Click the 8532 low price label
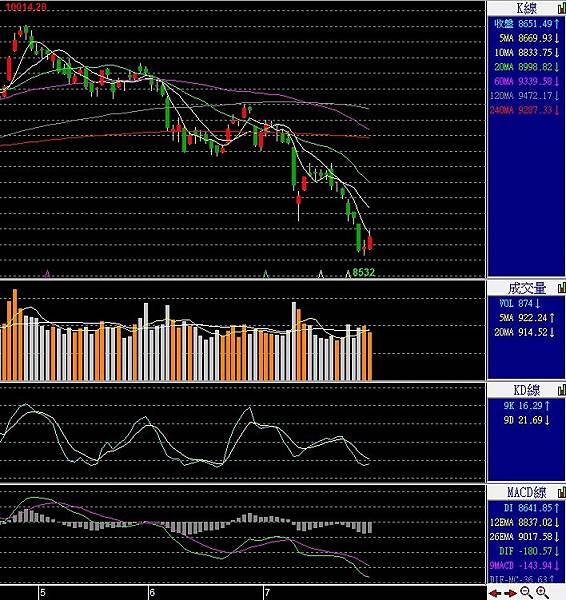This screenshot has width=566, height=600. [363, 272]
